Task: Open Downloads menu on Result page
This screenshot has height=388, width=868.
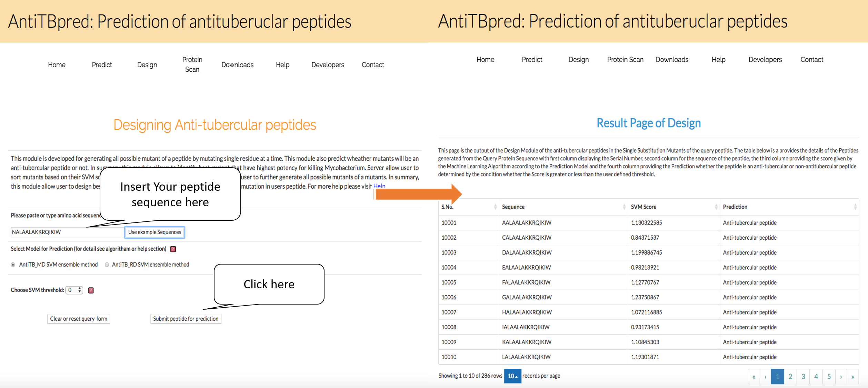Action: tap(672, 60)
